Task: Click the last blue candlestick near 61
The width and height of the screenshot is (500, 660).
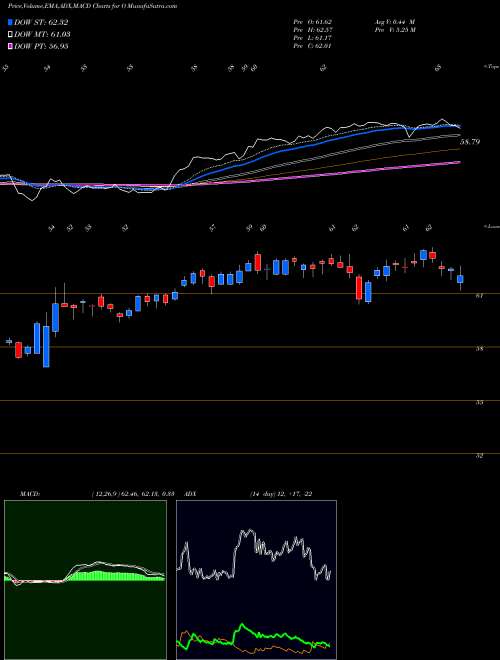Action: click(460, 279)
